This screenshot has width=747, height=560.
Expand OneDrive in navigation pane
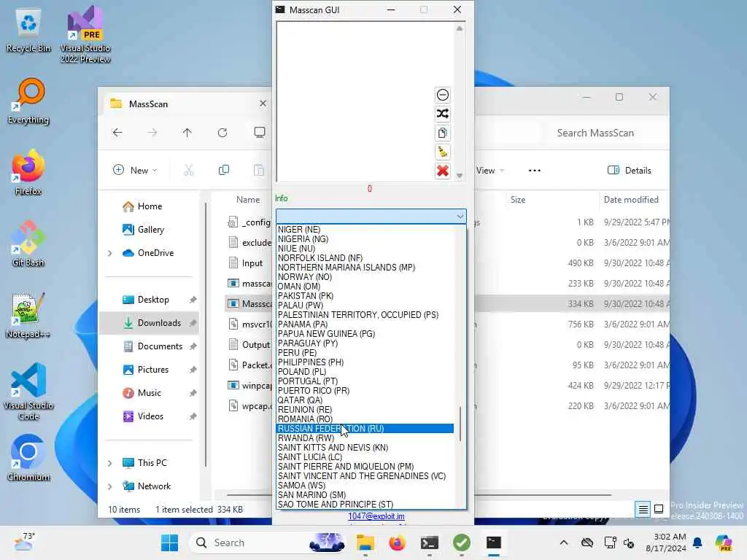tap(109, 253)
